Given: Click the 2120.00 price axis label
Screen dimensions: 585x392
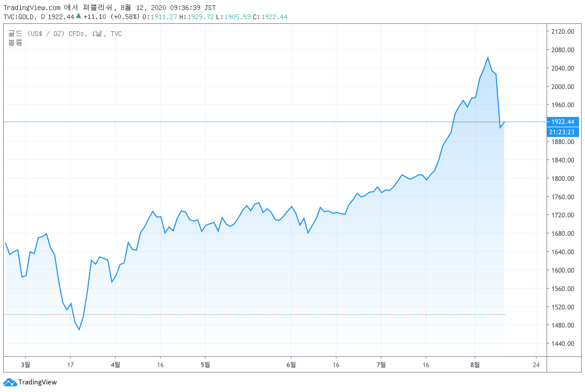Looking at the screenshot, I should point(563,32).
